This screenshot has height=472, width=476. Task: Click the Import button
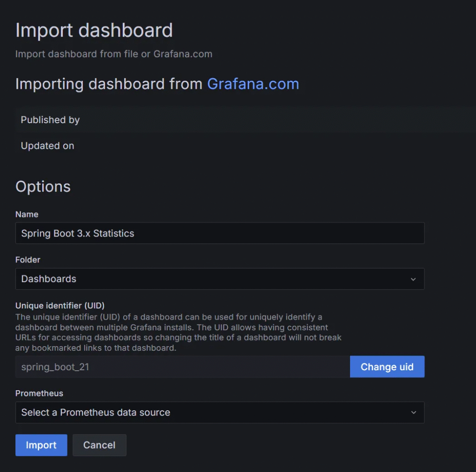[x=41, y=445]
